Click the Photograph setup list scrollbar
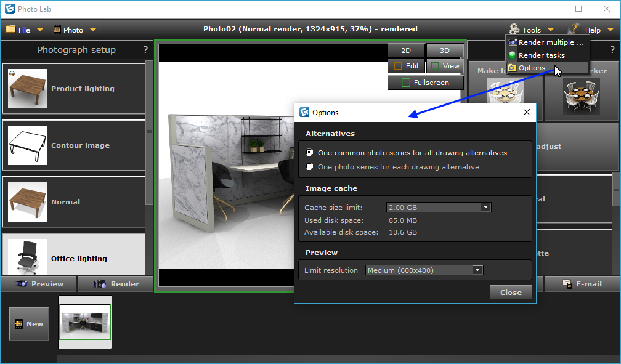This screenshot has width=621, height=364. [x=149, y=132]
